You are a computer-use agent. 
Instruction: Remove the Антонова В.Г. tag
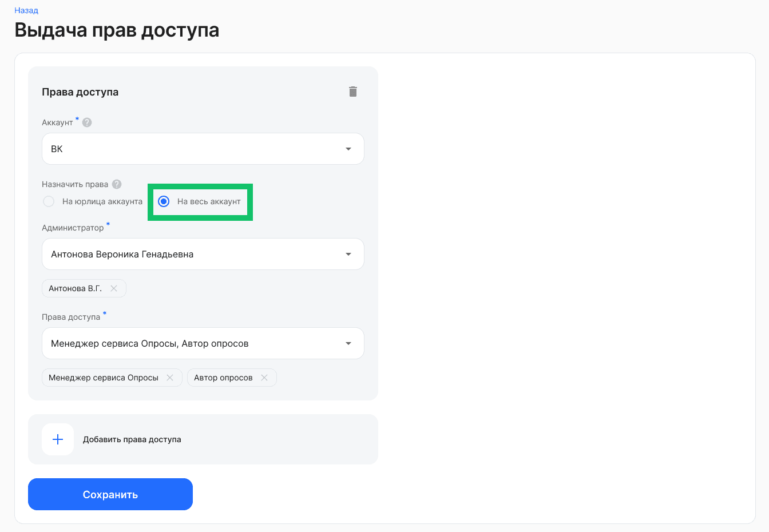114,288
